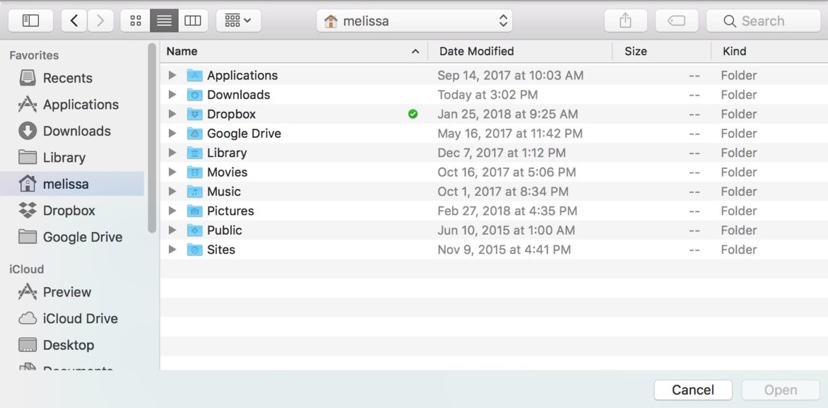Expand the Pictures folder disclosure triangle
The height and width of the screenshot is (408, 828).
(x=172, y=211)
